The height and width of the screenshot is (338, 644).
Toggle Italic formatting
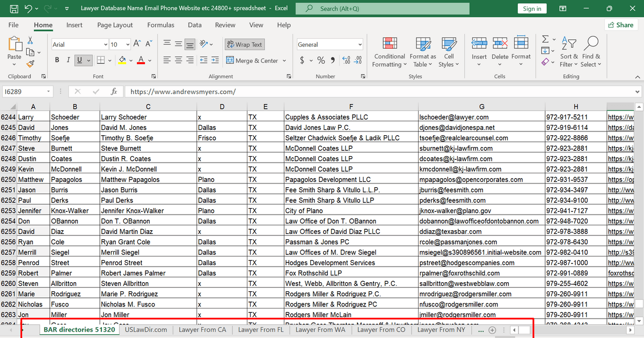pyautogui.click(x=69, y=60)
